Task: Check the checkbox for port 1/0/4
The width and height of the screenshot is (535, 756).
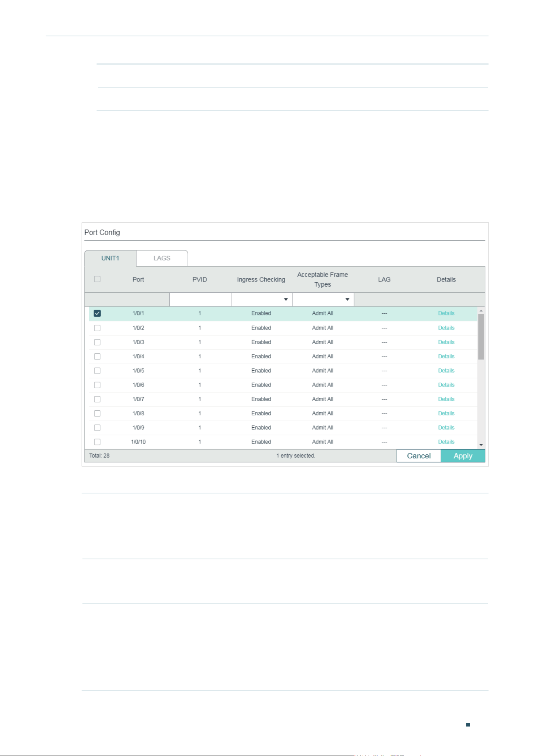Action: pos(97,356)
